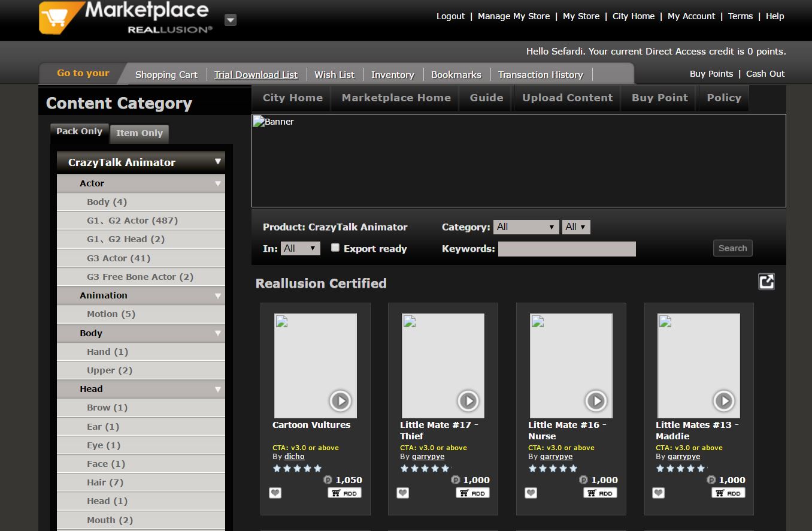The height and width of the screenshot is (531, 812).
Task: Click the Cash Out link
Action: (765, 74)
